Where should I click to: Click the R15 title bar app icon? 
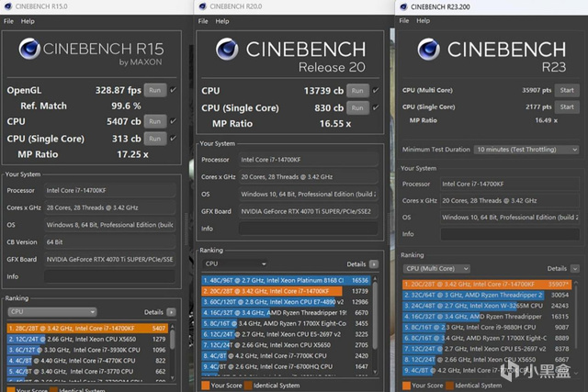tap(7, 6)
